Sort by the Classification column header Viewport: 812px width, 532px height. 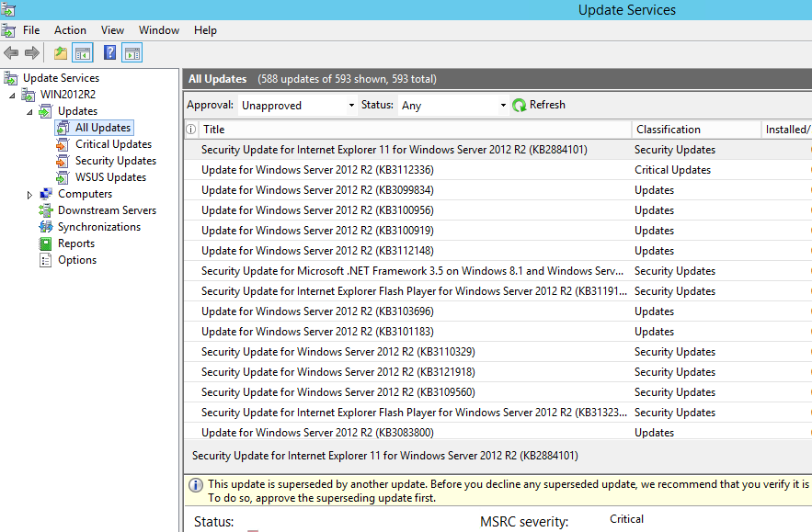tap(696, 130)
